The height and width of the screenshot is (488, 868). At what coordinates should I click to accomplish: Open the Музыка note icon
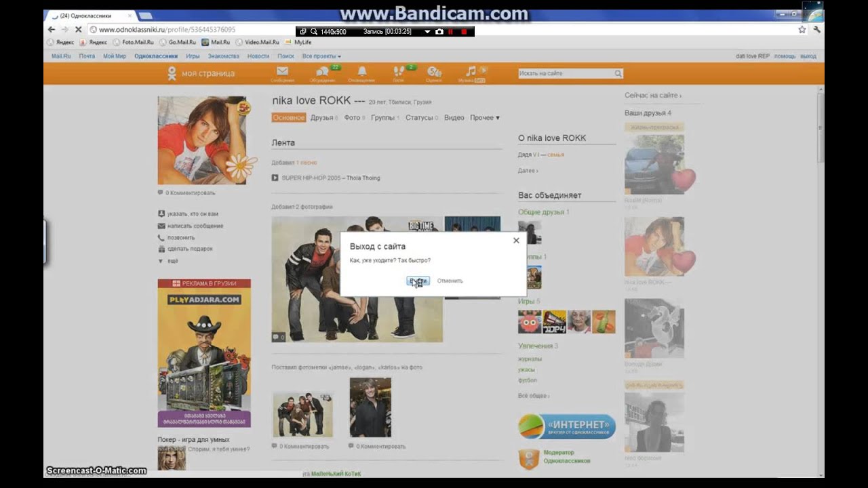[x=471, y=71]
